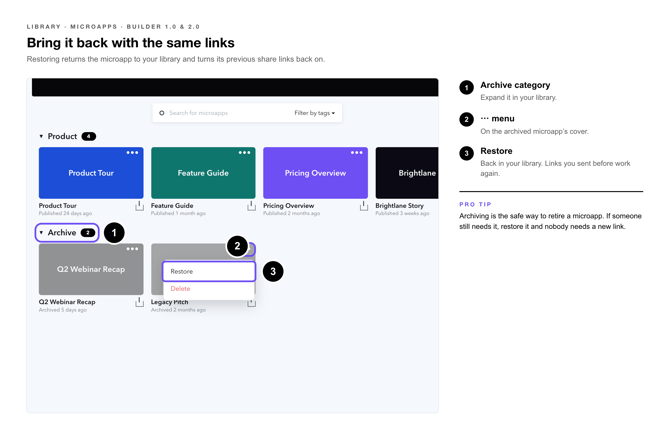Choose Restore from the context menu
This screenshot has height=430, width=670.
pyautogui.click(x=209, y=271)
